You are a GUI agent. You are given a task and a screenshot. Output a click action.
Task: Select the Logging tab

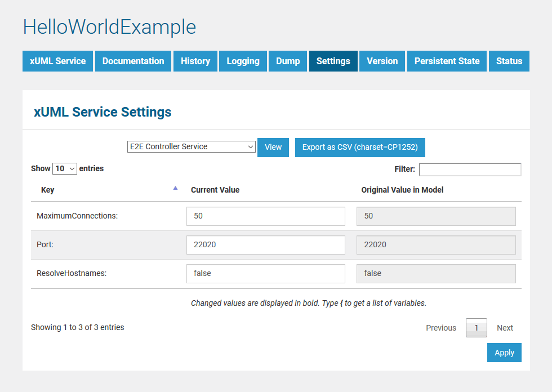[243, 61]
